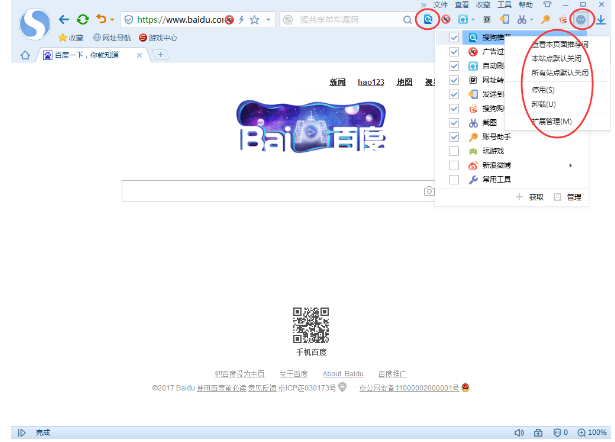
Task: Open 扩展管理(M) from context menu
Action: click(552, 122)
